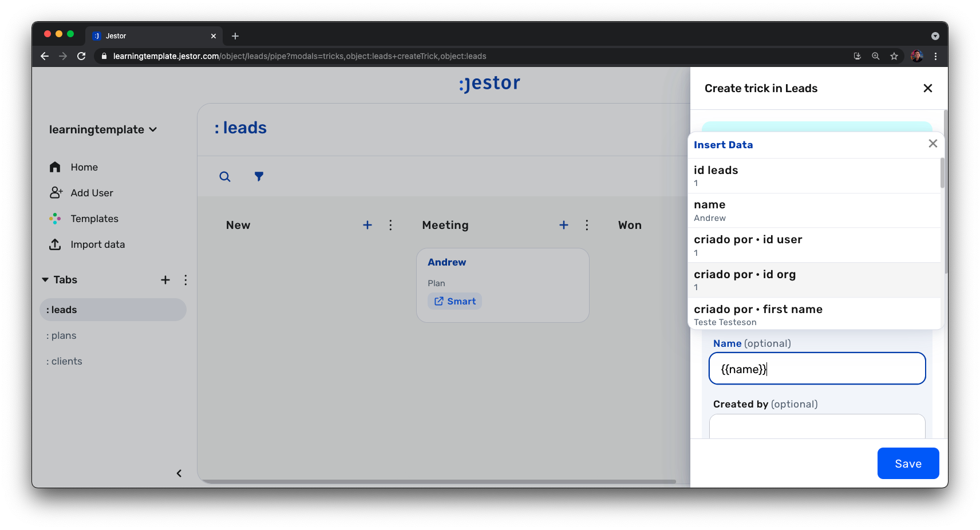
Task: Add a card to the Meeting column
Action: (564, 225)
